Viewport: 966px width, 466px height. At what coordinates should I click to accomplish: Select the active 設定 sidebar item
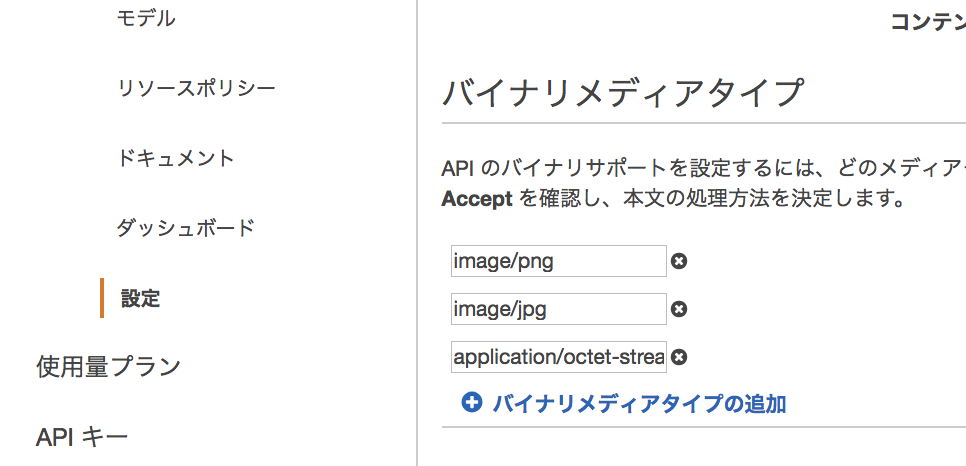click(x=140, y=298)
